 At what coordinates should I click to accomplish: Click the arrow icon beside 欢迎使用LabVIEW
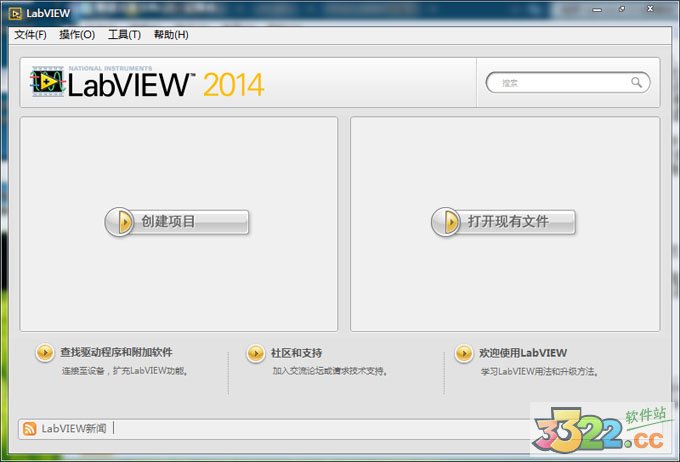(x=464, y=354)
